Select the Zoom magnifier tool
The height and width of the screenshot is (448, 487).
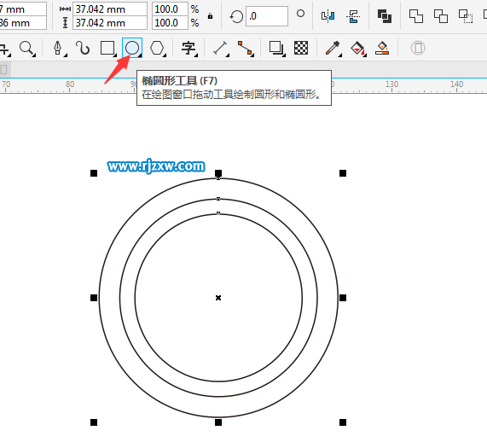(x=26, y=49)
